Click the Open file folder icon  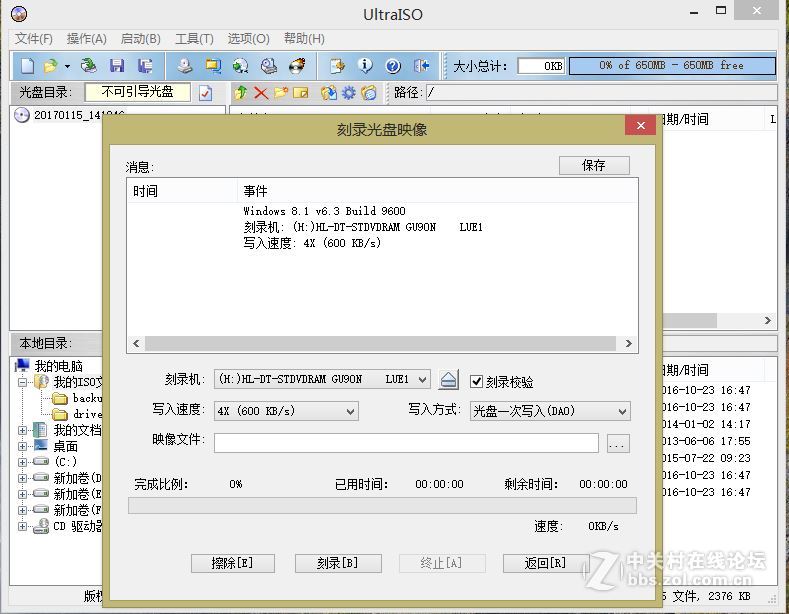tap(51, 66)
